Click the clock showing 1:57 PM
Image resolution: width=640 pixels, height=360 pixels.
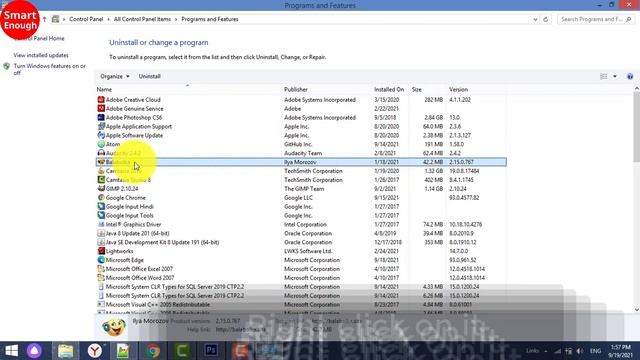(x=621, y=347)
